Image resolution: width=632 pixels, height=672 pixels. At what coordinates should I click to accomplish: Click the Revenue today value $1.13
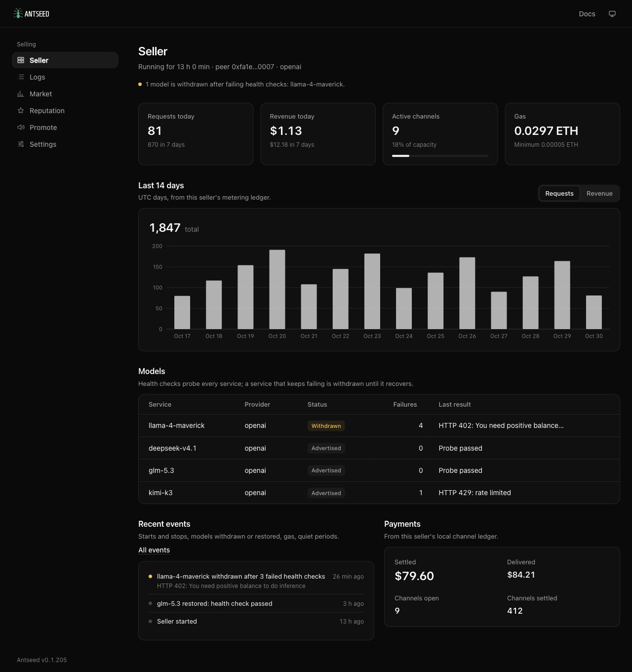pos(286,131)
